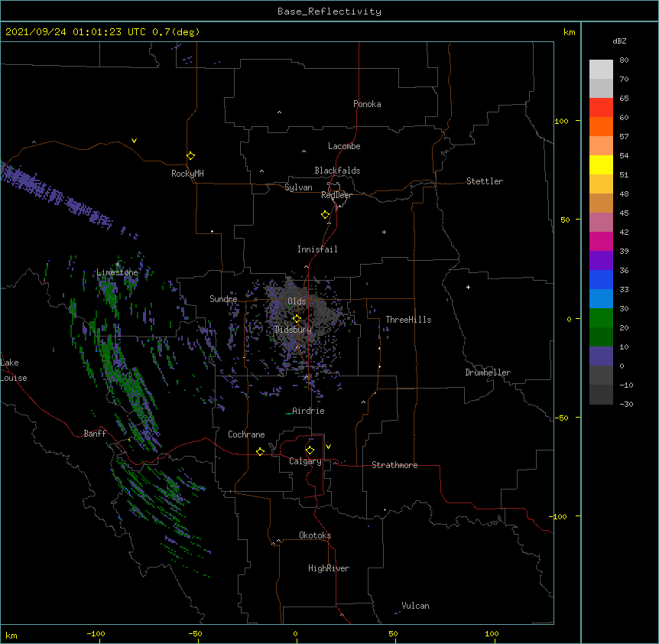Click the dBZ legend heading

coord(619,41)
